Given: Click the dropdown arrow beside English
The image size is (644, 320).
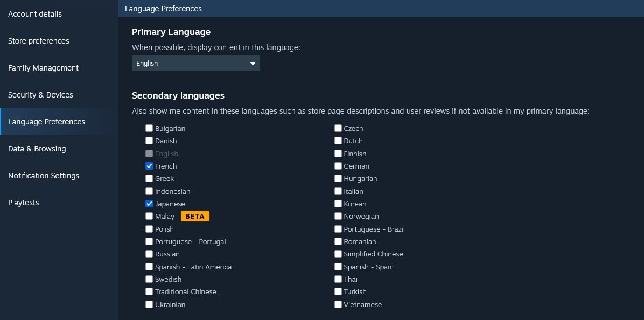Looking at the screenshot, I should tap(253, 64).
